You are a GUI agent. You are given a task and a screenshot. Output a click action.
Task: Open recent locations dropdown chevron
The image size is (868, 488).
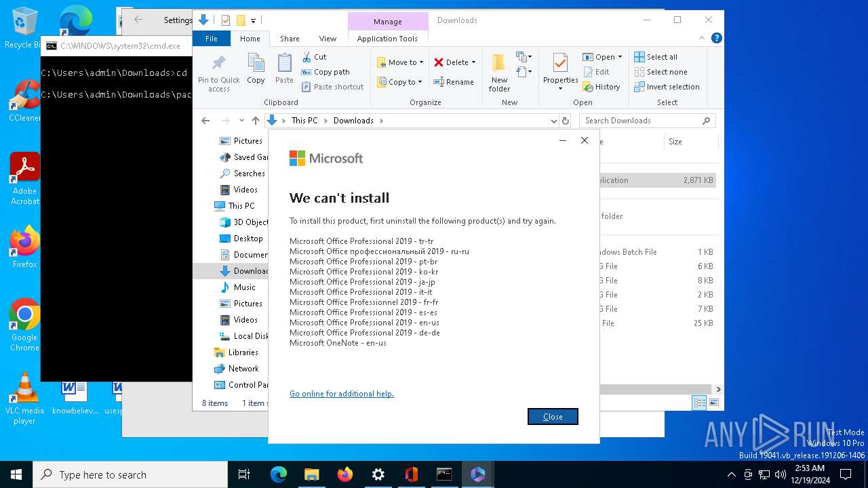(x=241, y=121)
